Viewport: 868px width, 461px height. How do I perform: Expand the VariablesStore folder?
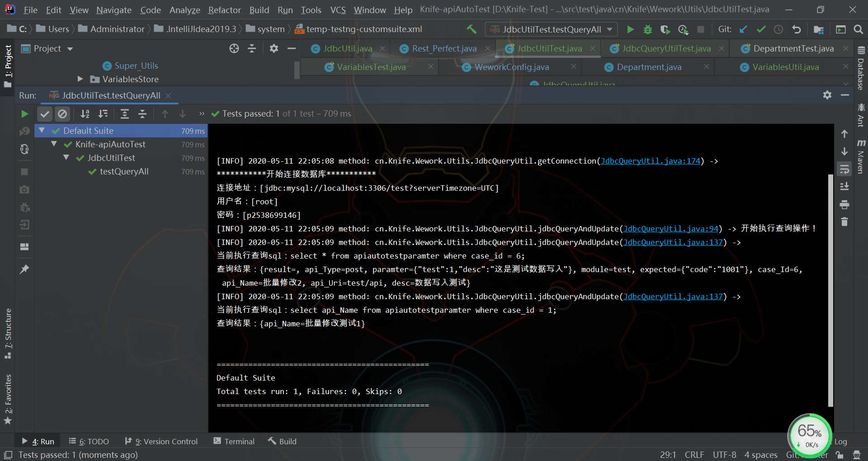[80, 79]
